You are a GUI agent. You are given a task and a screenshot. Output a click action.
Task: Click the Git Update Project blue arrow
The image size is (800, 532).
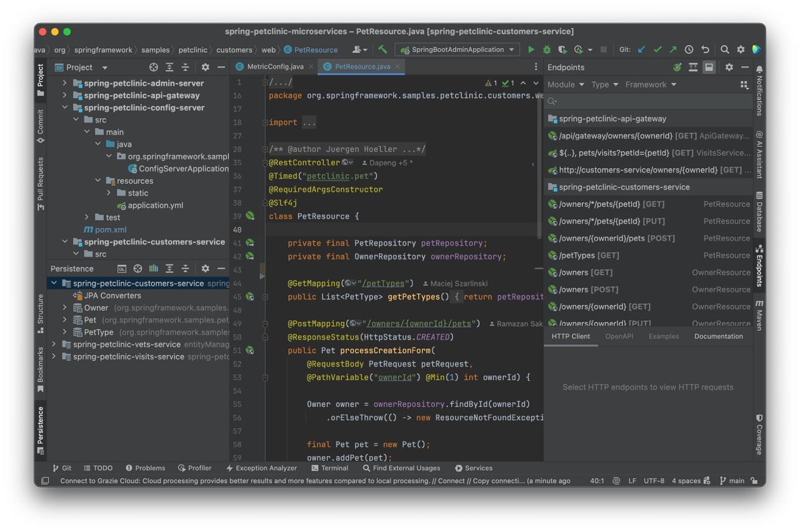tap(641, 49)
